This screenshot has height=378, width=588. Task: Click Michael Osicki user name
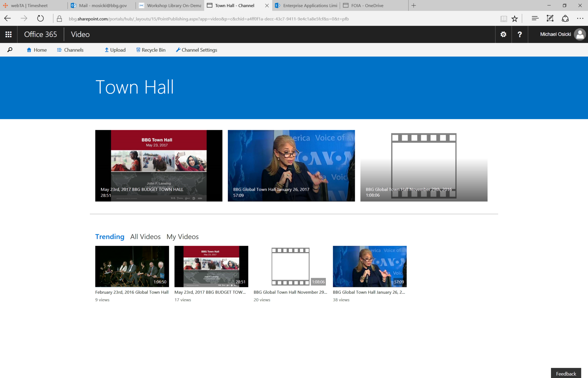coord(555,34)
